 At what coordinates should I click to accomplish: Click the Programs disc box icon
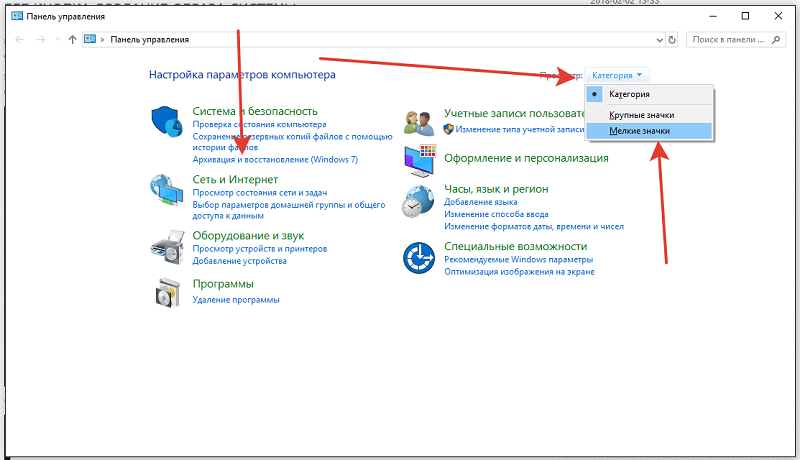[168, 292]
